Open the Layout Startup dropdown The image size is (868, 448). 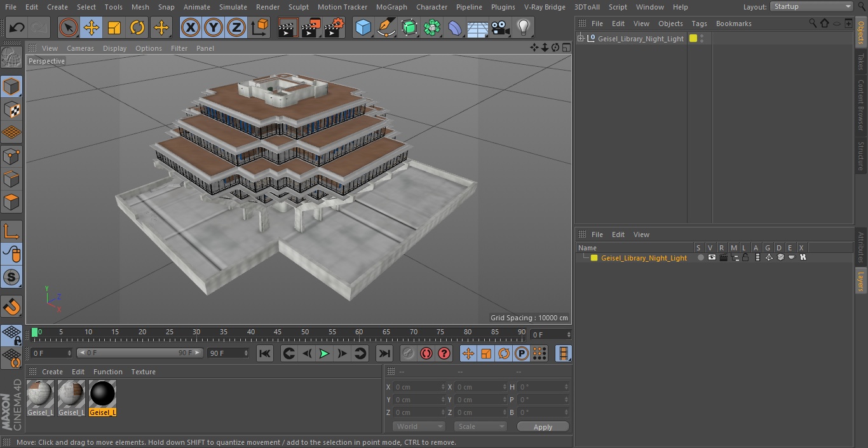click(811, 6)
